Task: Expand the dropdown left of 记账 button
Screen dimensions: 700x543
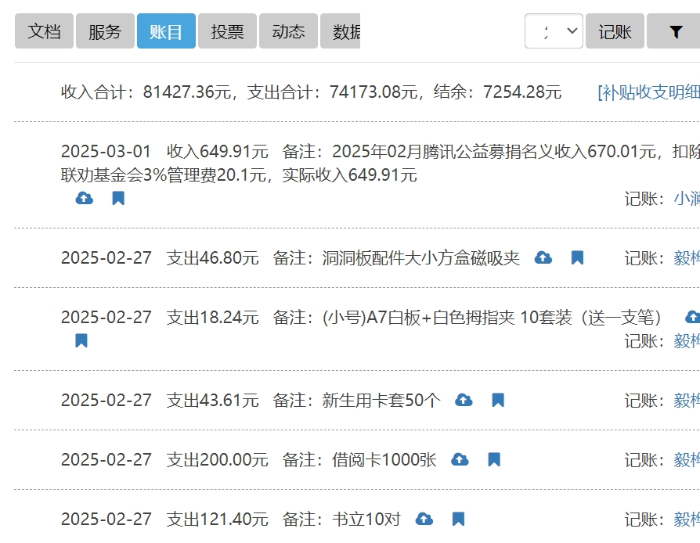Action: [x=554, y=31]
